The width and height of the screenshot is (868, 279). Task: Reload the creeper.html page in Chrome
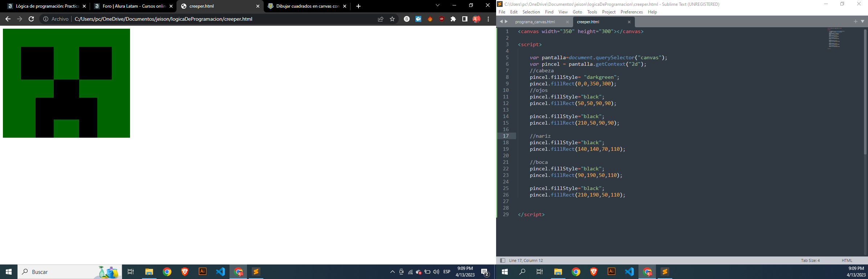(x=31, y=19)
